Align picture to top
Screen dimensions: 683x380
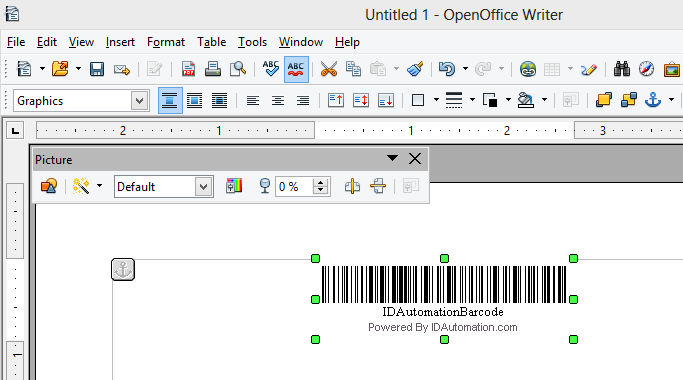[336, 101]
